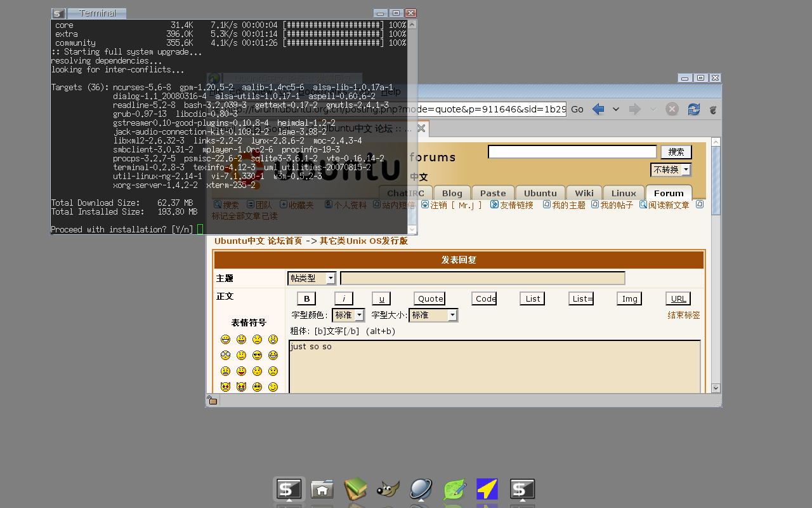Insert the red-faced angry emoticon in the third row
Viewport: 812px width, 508px height.
(225, 371)
